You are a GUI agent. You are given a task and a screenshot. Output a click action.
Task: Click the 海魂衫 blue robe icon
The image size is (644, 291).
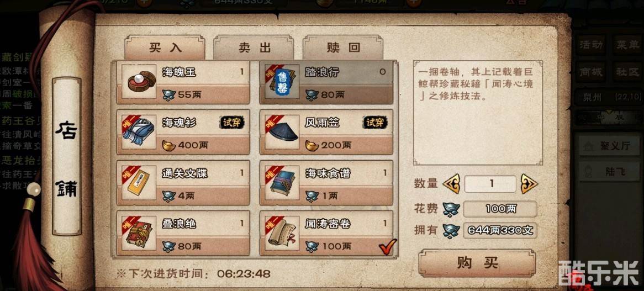pos(139,131)
